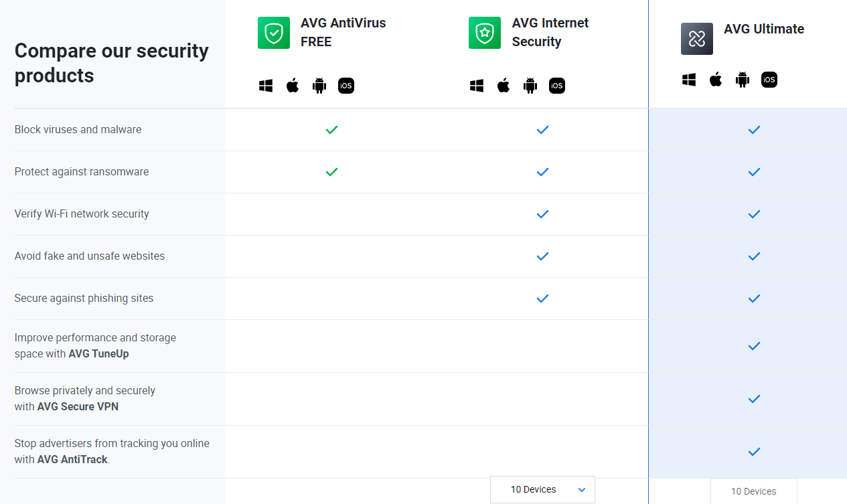The width and height of the screenshot is (847, 504).
Task: Click the "AVG AntiVirus FREE" product name
Action: (x=343, y=32)
